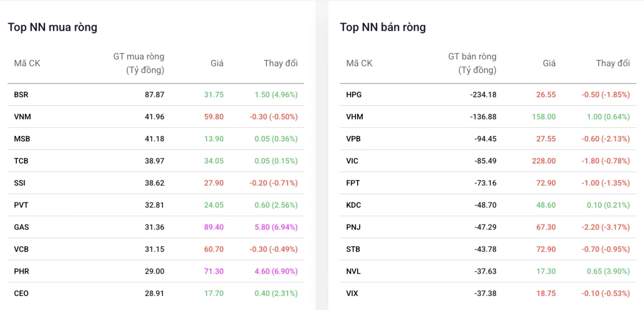Select the VHM stock code
This screenshot has width=644, height=310.
coord(355,117)
